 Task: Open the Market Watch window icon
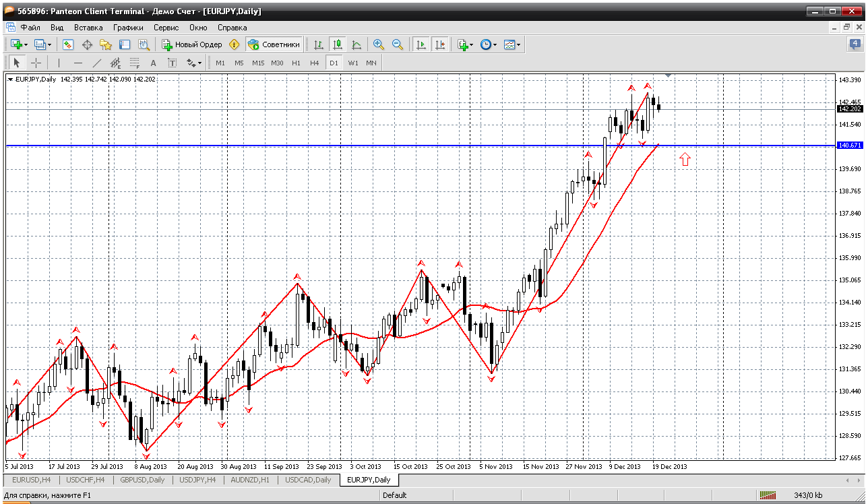click(68, 44)
